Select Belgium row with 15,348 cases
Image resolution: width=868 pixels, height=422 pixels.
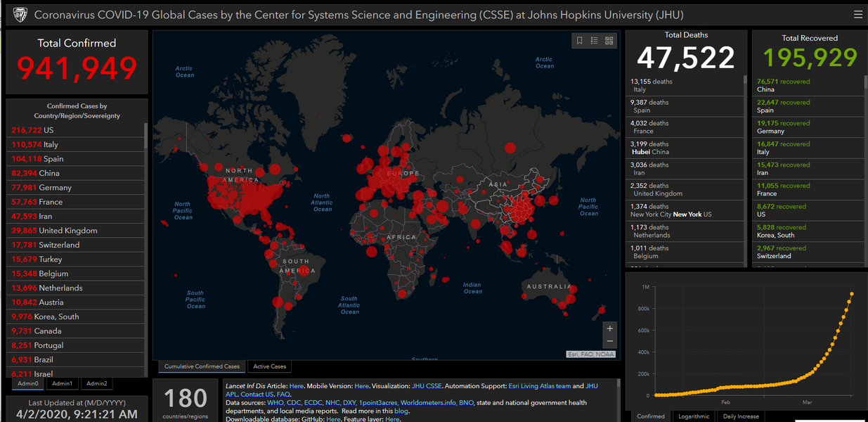[75, 274]
